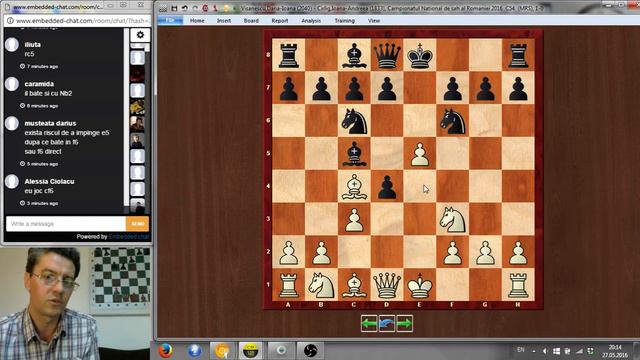Screen dimensions: 640x360
Task: Select the white knight on b1
Action: tap(321, 284)
